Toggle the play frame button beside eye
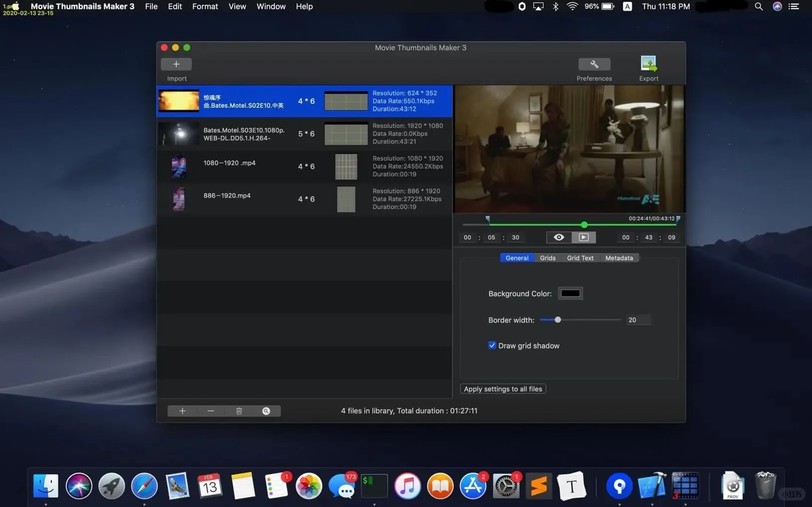 click(x=583, y=238)
